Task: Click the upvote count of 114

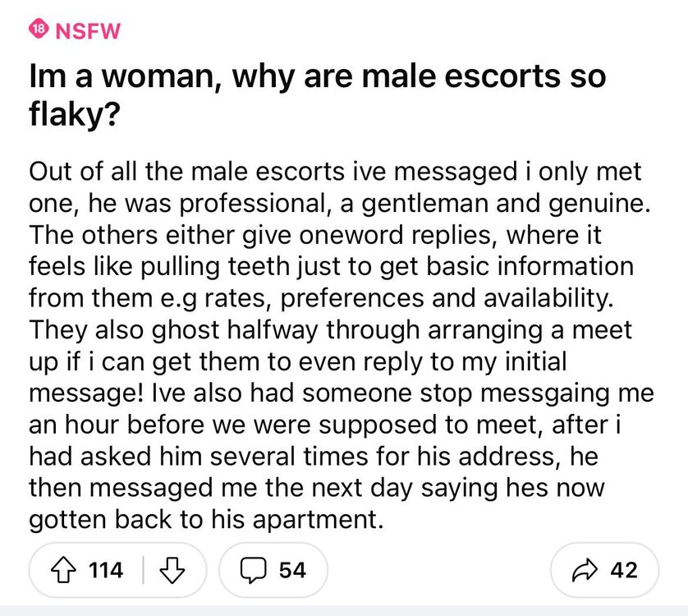Action: point(105,569)
